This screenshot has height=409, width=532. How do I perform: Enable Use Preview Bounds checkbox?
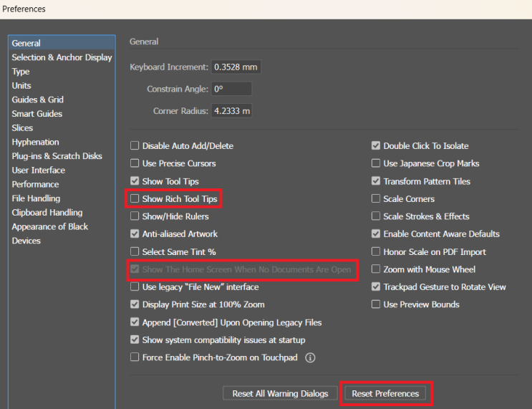pyautogui.click(x=376, y=304)
